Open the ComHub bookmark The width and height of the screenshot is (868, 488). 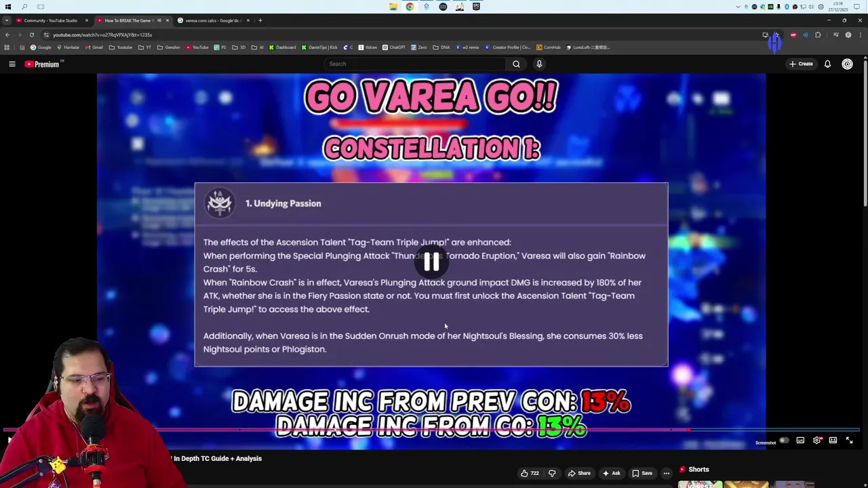[549, 47]
